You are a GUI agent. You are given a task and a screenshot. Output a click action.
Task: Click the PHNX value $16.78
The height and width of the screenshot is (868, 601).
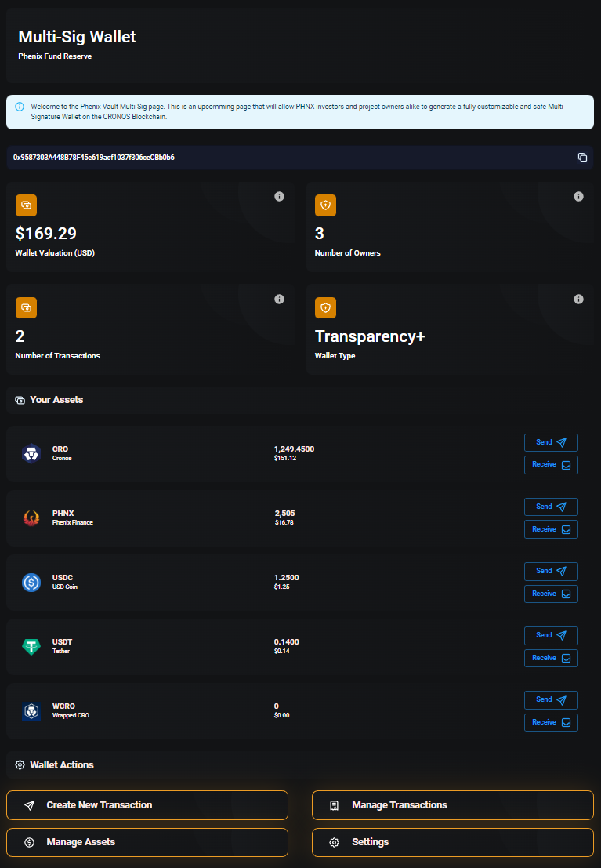(284, 522)
